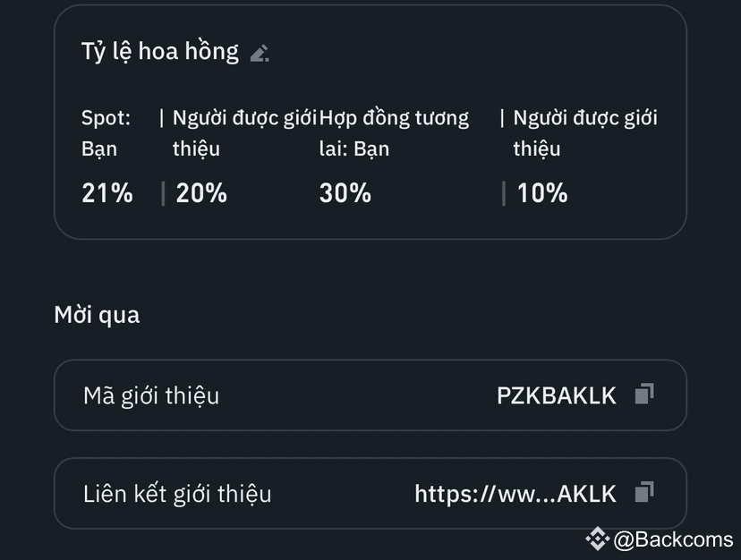This screenshot has width=741, height=560.
Task: Click the Liên kết giới thiệu label
Action: pyautogui.click(x=177, y=495)
